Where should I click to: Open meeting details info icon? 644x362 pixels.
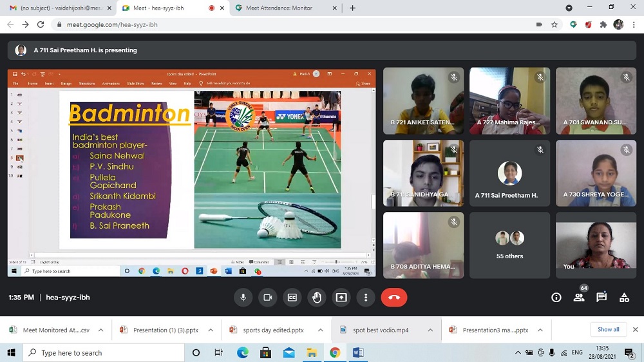coord(556,298)
